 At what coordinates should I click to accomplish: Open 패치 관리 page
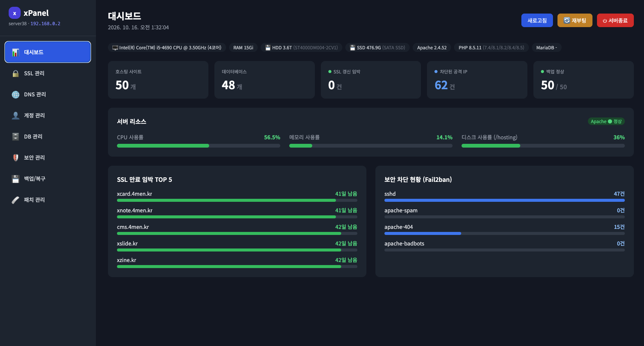pyautogui.click(x=48, y=200)
